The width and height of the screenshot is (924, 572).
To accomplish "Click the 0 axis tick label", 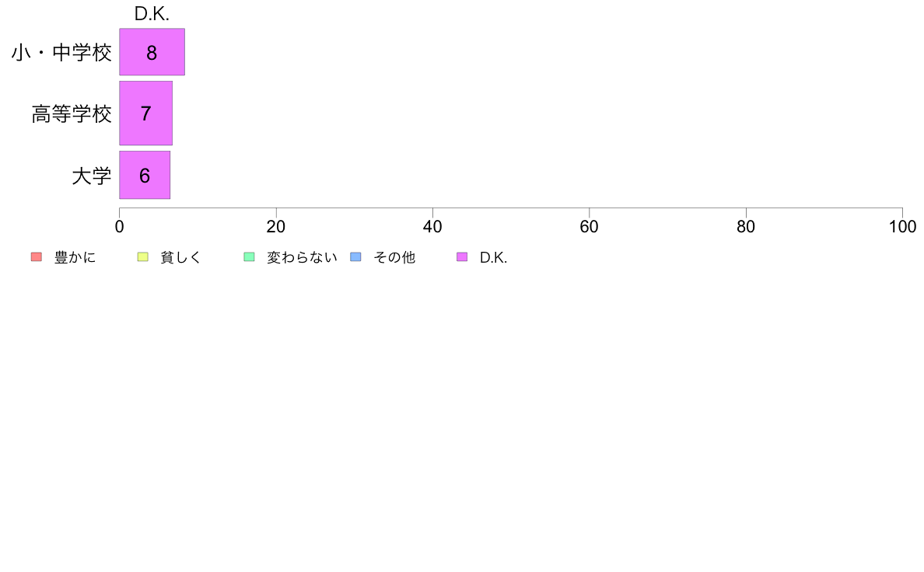I will pos(120,227).
